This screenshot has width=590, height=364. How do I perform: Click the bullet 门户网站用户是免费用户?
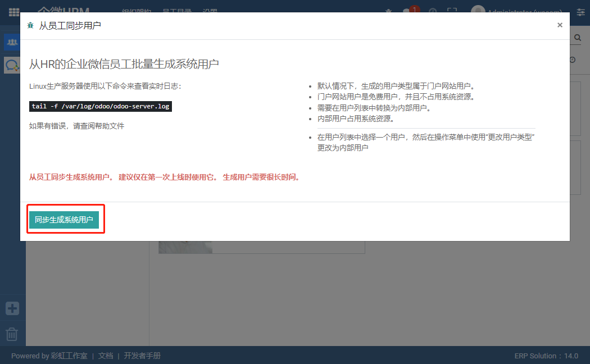(396, 97)
